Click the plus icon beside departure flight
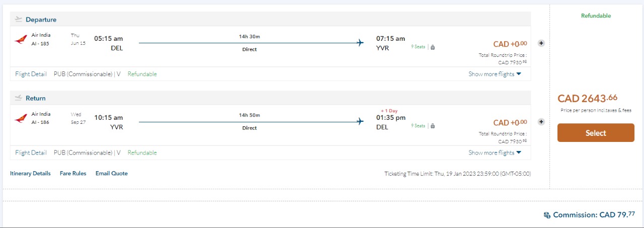Image resolution: width=644 pixels, height=228 pixels. click(x=541, y=43)
